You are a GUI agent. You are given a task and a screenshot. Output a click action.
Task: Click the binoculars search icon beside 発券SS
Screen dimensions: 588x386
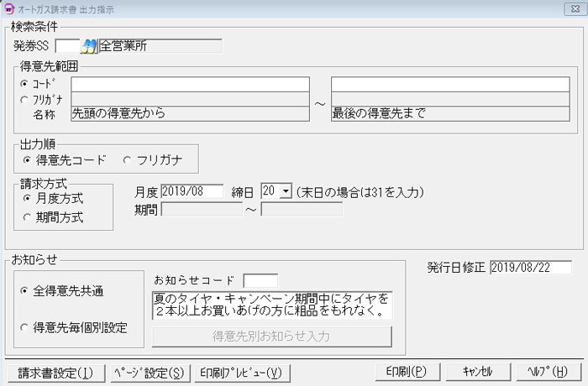[89, 45]
